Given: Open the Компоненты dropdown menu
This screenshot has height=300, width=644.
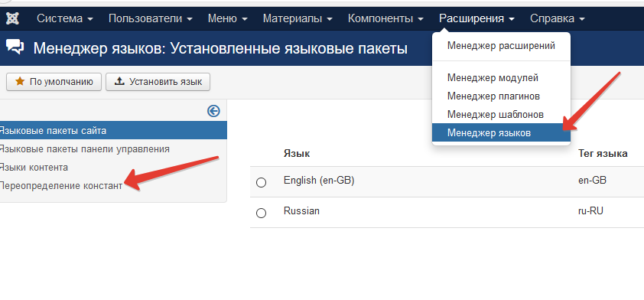Looking at the screenshot, I should coord(385,18).
